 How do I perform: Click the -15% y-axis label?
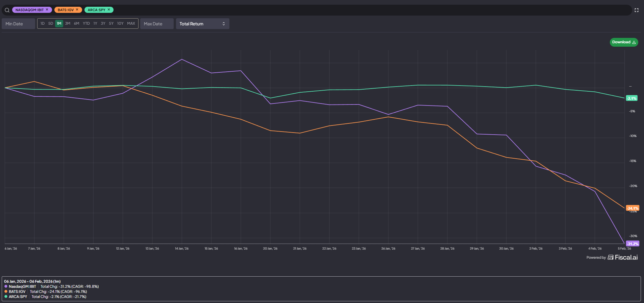633,161
